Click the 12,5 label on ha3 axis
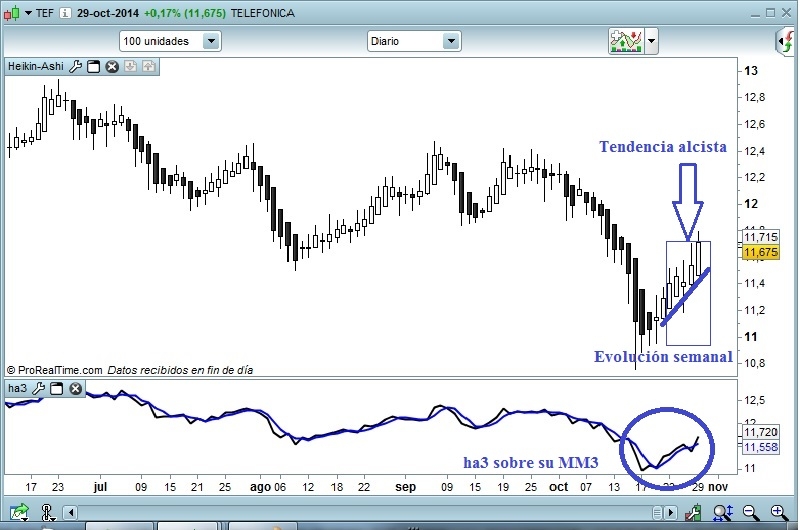Image resolution: width=800 pixels, height=530 pixels. coord(755,400)
